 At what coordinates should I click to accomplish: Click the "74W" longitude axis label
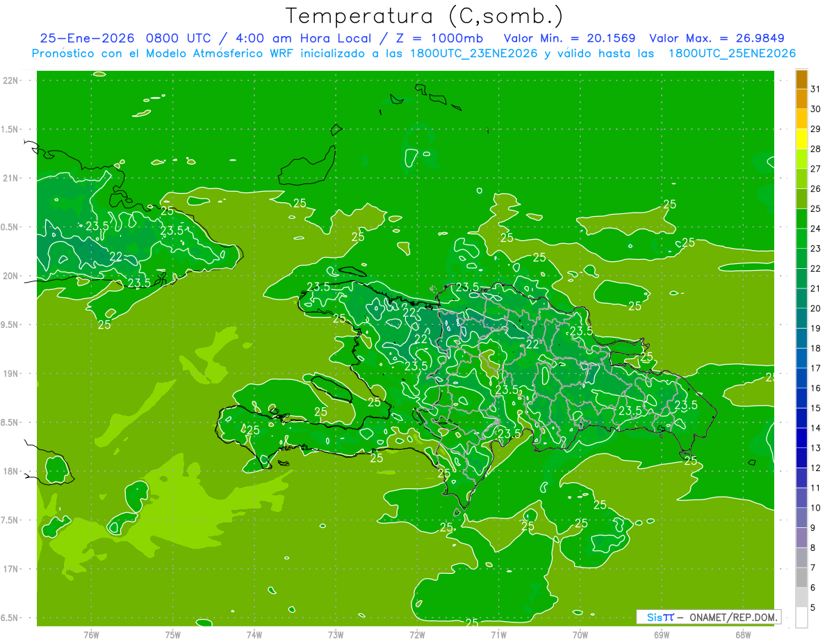(x=254, y=634)
